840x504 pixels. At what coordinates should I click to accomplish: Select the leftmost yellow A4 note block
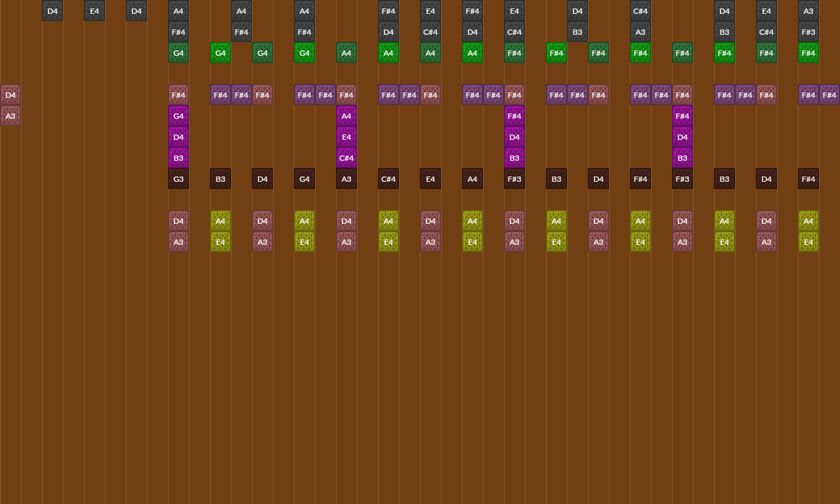pyautogui.click(x=220, y=221)
